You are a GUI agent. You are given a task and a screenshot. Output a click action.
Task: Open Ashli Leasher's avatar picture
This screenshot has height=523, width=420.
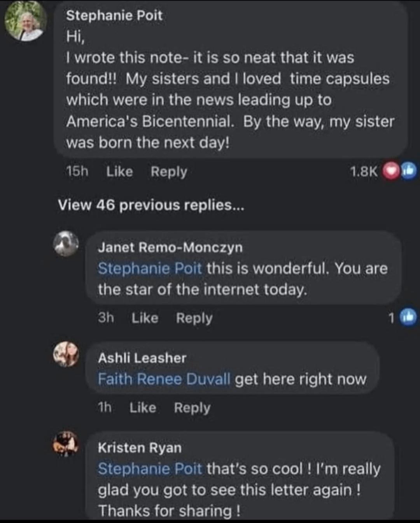66,354
